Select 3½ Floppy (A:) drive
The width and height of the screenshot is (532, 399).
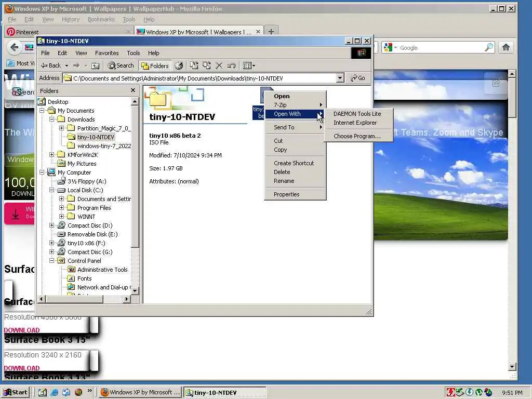tap(87, 181)
